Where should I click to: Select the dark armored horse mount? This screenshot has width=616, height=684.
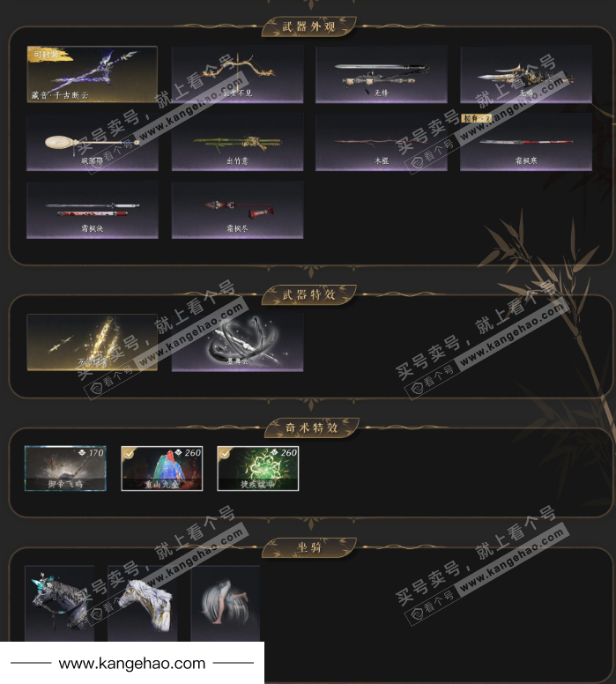(x=60, y=603)
